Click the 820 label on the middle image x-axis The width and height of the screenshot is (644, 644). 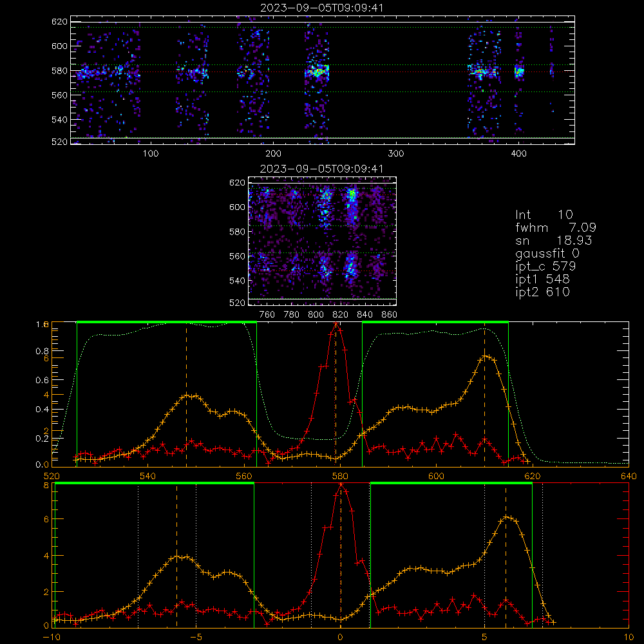pos(340,315)
